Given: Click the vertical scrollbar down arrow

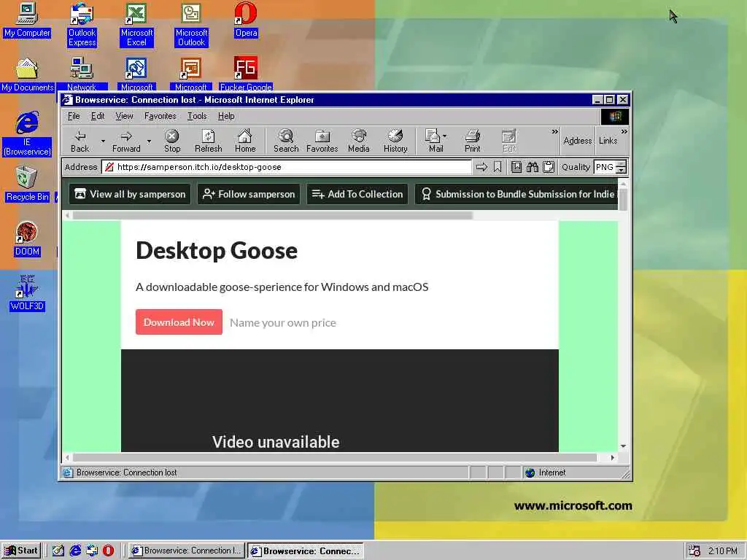Looking at the screenshot, I should (x=623, y=446).
